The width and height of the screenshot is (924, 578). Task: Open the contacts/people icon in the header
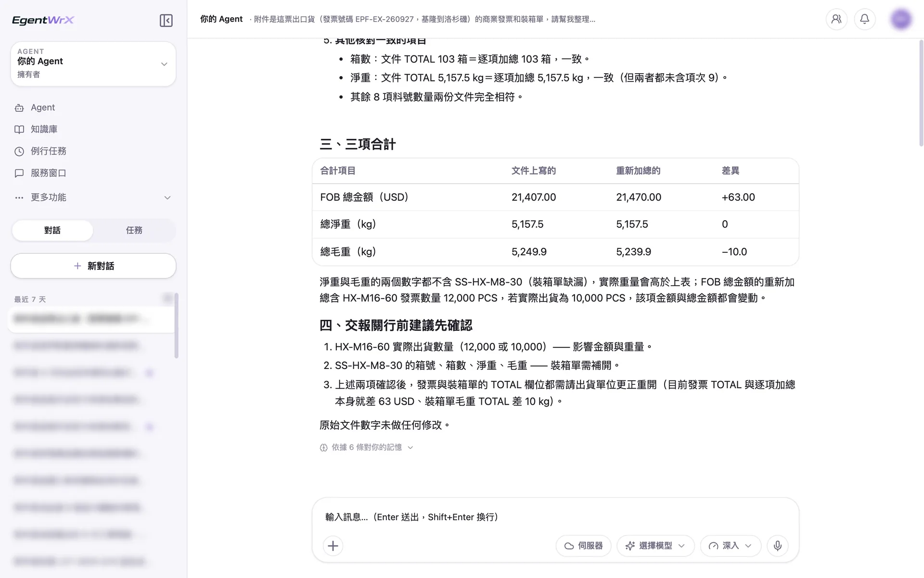(x=836, y=19)
